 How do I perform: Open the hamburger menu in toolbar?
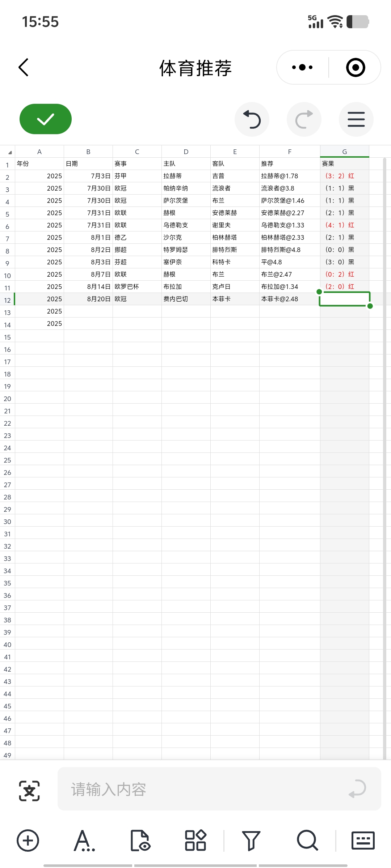[x=356, y=120]
